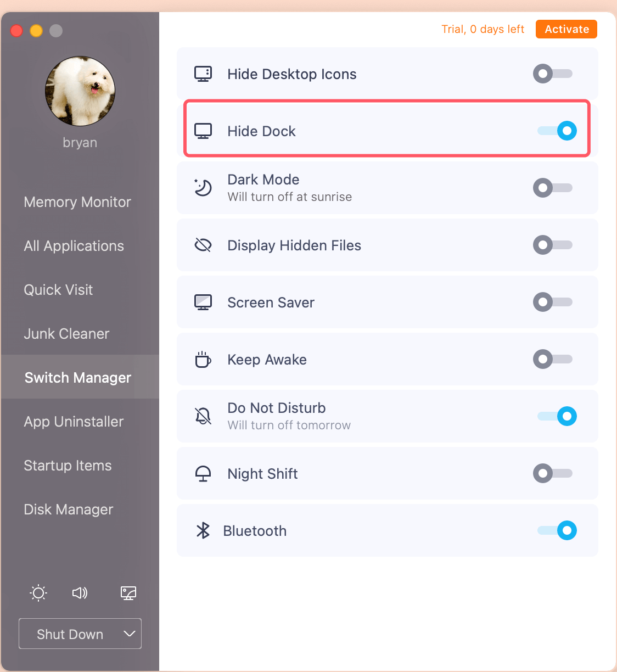Toggle Dark Mode on

pyautogui.click(x=553, y=188)
